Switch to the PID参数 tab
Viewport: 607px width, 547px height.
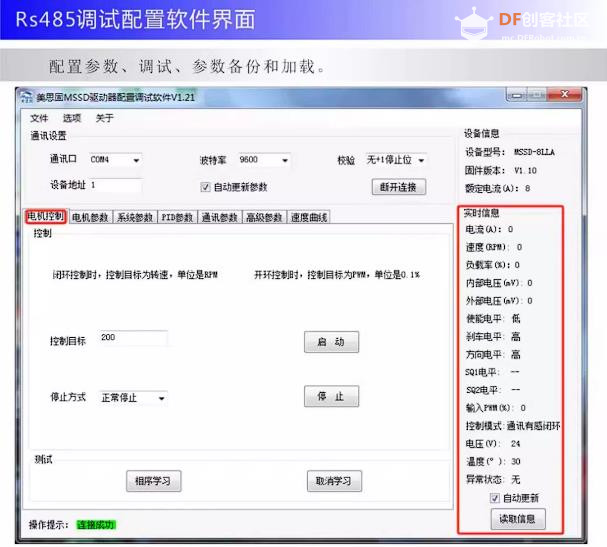click(x=177, y=217)
